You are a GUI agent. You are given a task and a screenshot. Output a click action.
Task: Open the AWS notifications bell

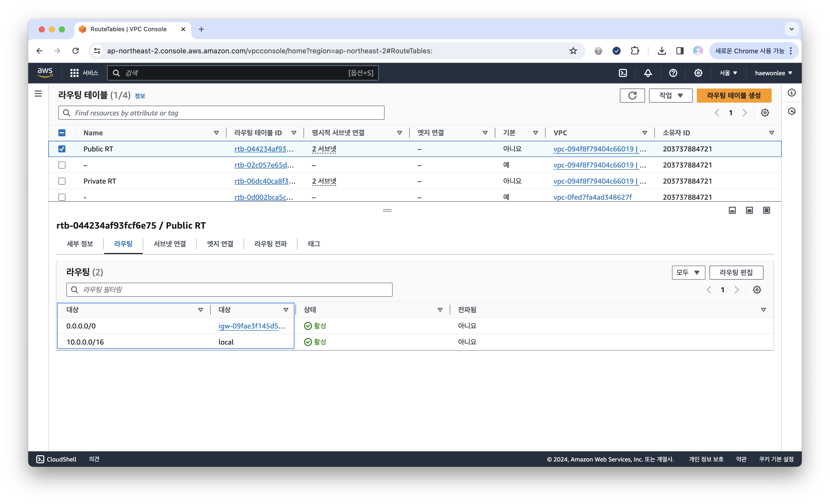(648, 73)
